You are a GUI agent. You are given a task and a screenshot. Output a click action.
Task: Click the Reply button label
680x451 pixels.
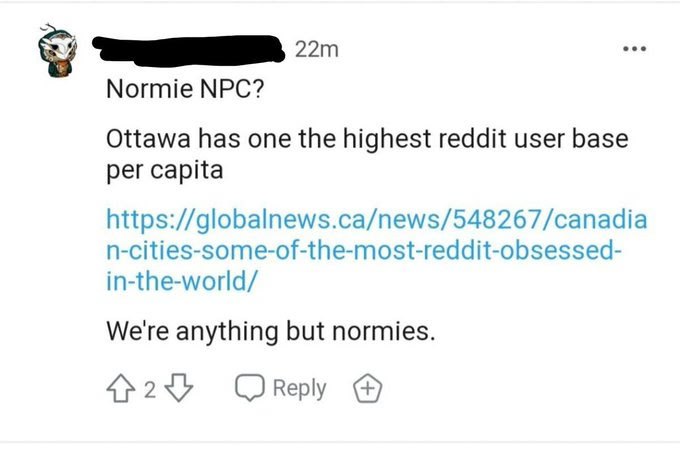tap(299, 388)
